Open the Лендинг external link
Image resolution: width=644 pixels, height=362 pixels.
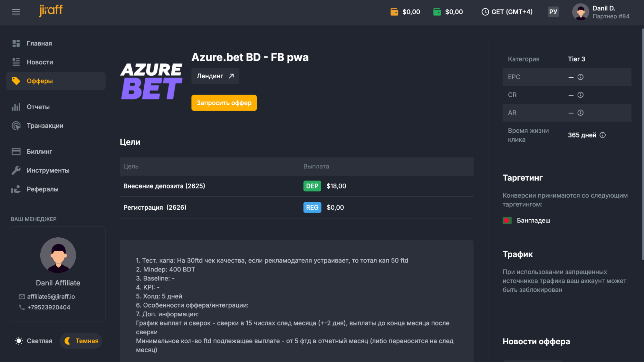point(215,76)
